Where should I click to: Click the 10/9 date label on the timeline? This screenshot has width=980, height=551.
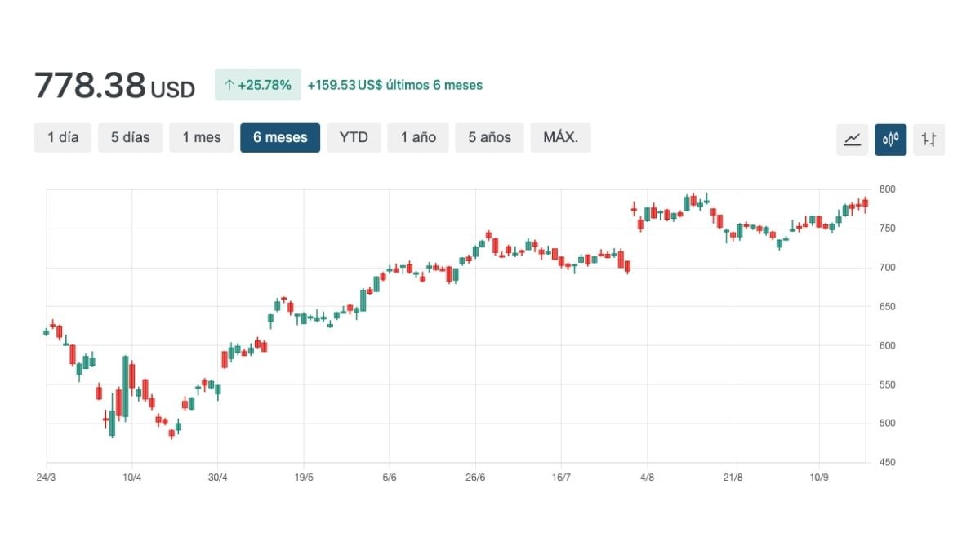click(818, 477)
